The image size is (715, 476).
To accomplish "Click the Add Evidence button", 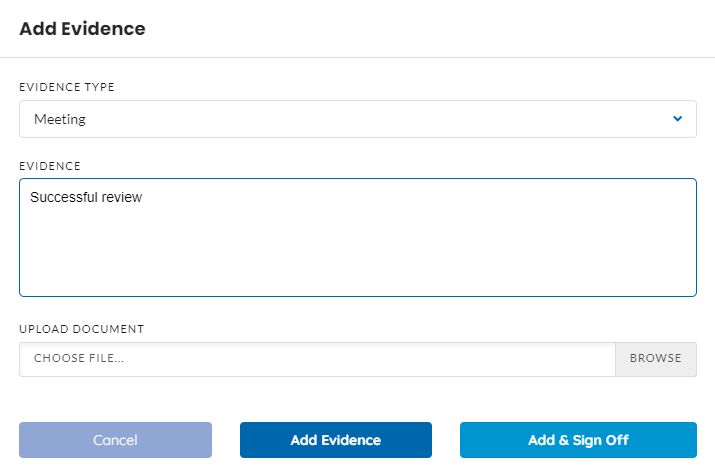I will (336, 440).
